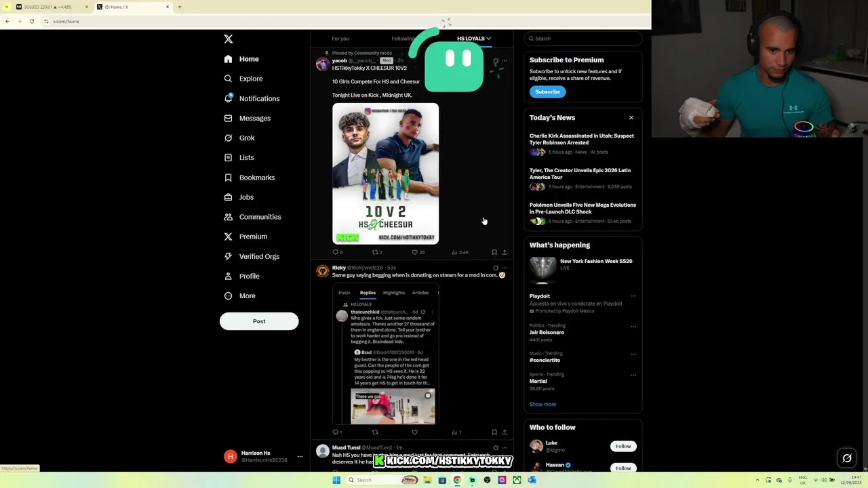Open options for Playdoit promoted trend
Screen dimensions: 868x488
(x=633, y=296)
